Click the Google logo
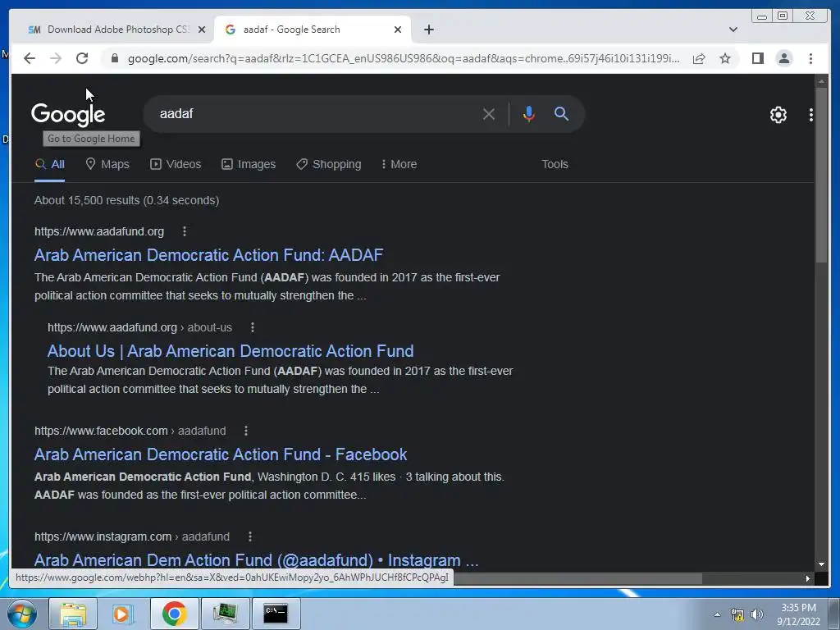840x630 pixels. tap(68, 115)
